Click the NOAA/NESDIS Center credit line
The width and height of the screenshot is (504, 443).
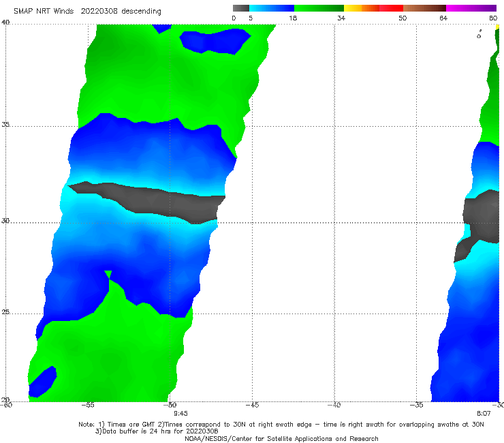tap(281, 438)
